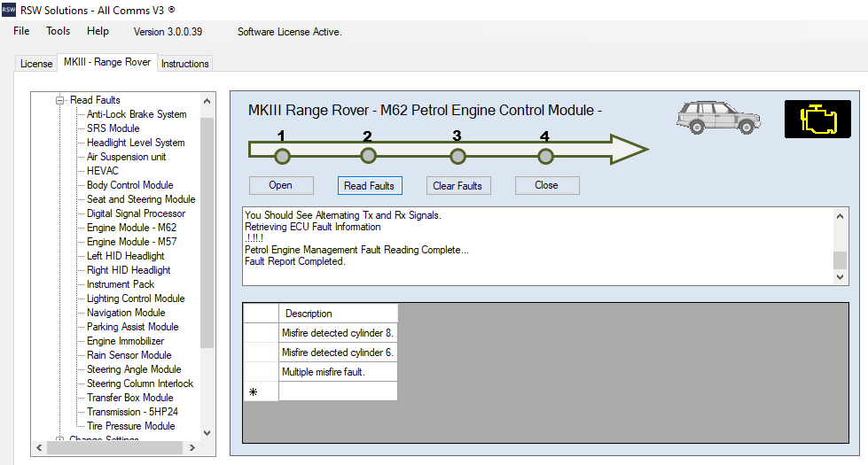Select Right HID Headlight tree item

(129, 270)
